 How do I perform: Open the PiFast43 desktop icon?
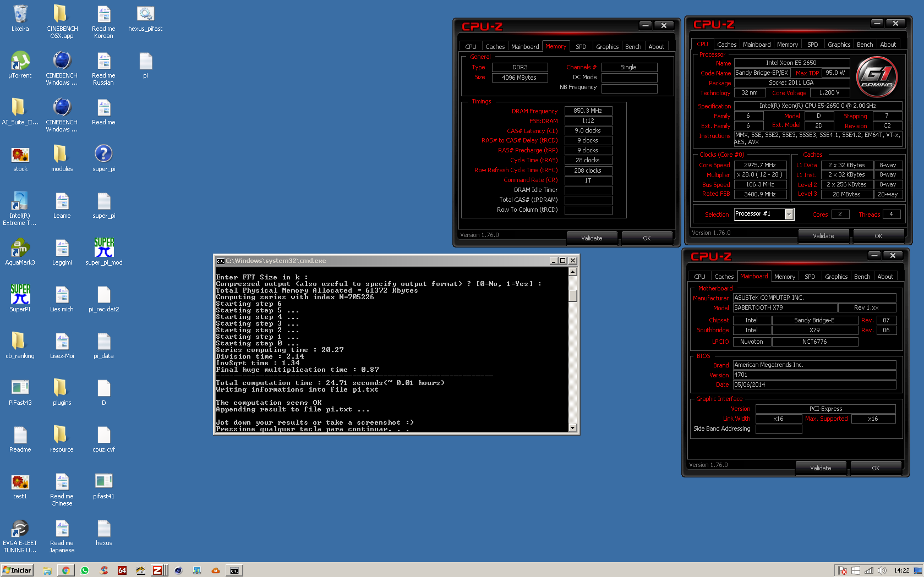(20, 392)
